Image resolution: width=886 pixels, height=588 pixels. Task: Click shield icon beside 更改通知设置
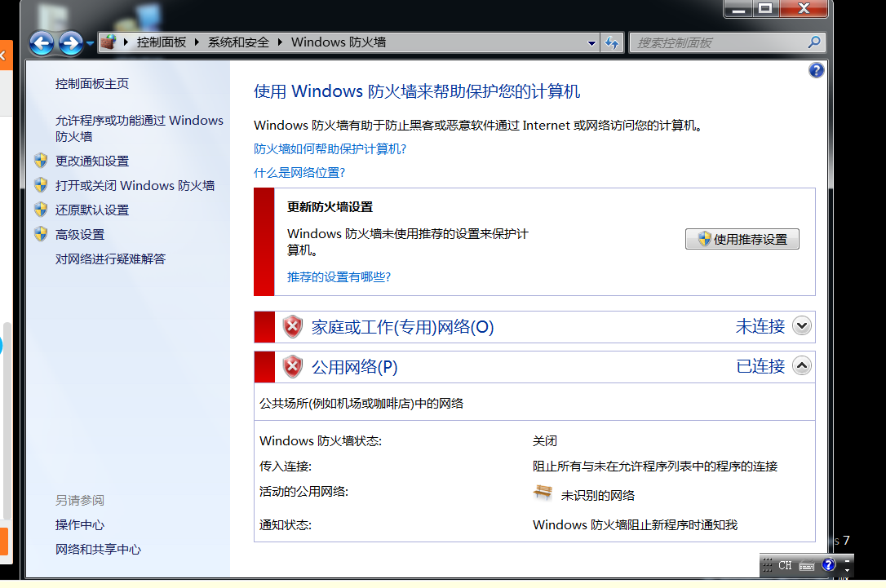(41, 161)
